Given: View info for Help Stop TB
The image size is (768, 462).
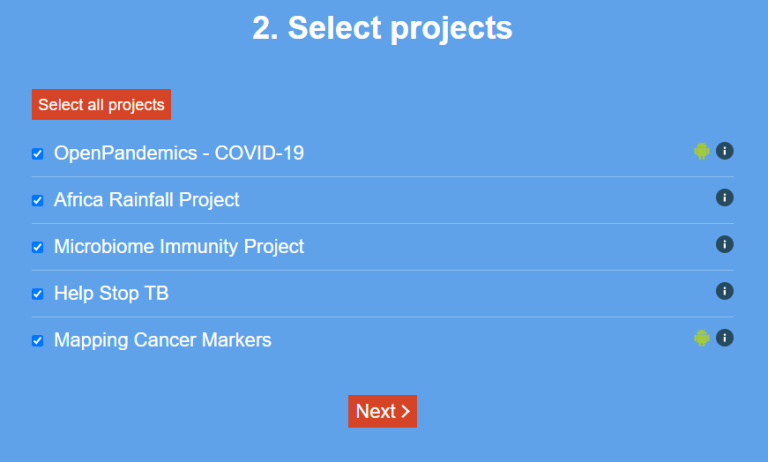Looking at the screenshot, I should point(725,291).
